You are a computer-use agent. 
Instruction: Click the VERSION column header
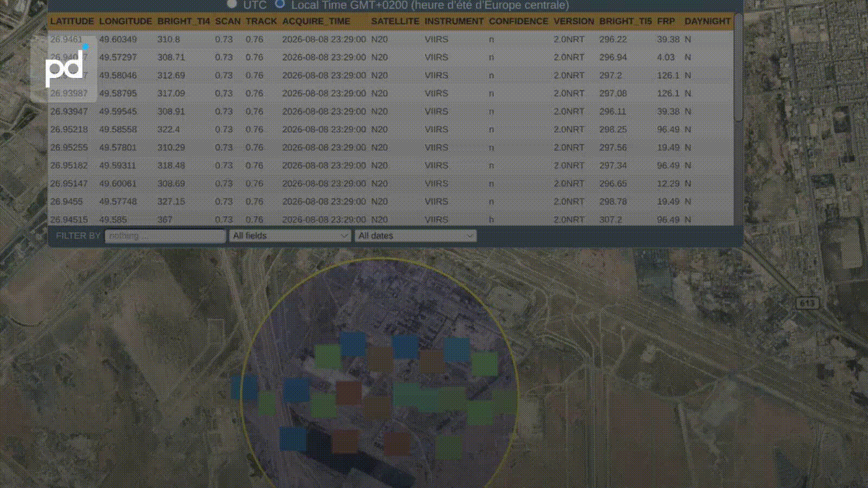tap(574, 21)
